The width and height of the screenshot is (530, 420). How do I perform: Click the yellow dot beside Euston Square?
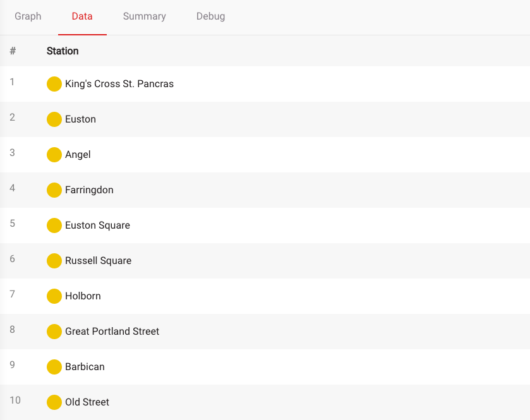coord(54,225)
